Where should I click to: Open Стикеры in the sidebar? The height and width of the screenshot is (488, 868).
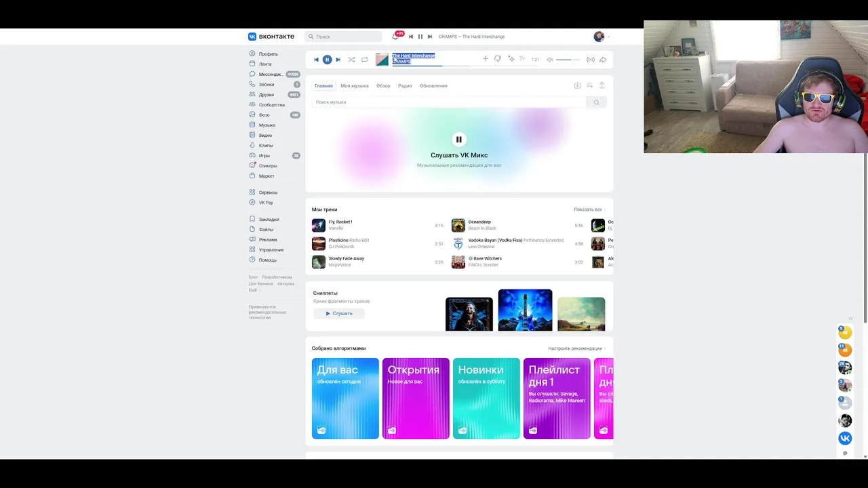268,166
